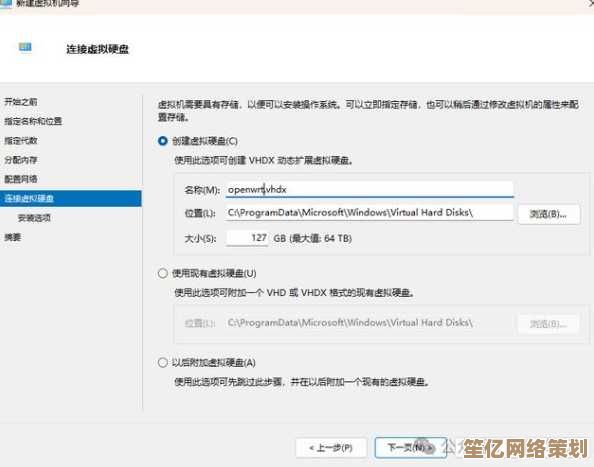Click the 大小(S) field showing 127
Viewport: 594px width, 467px height.
[247, 238]
